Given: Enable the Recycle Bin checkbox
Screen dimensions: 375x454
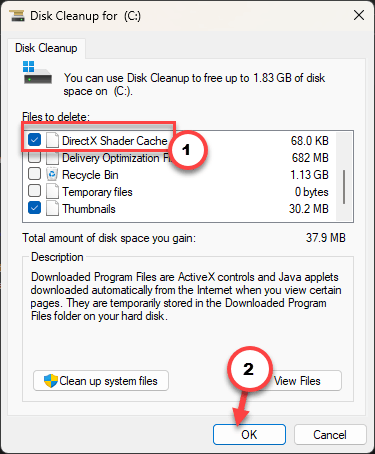Looking at the screenshot, I should point(34,174).
